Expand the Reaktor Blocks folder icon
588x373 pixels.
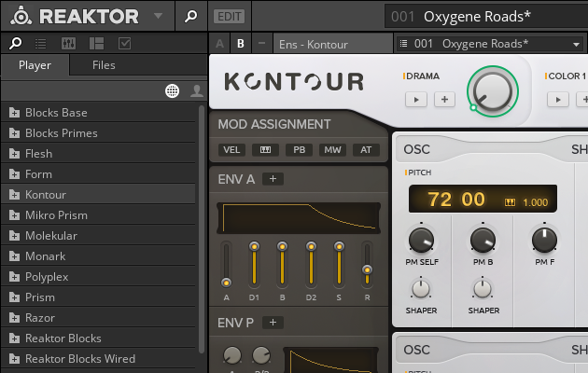click(14, 338)
